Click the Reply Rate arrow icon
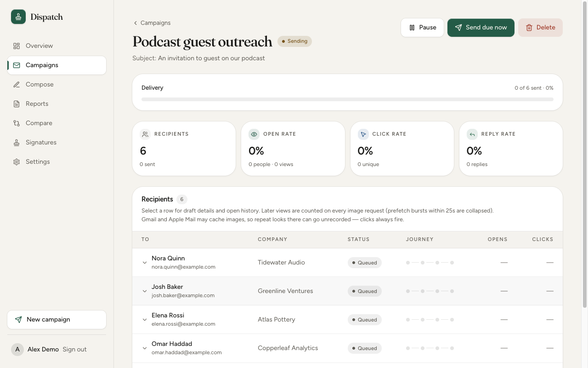 (472, 134)
